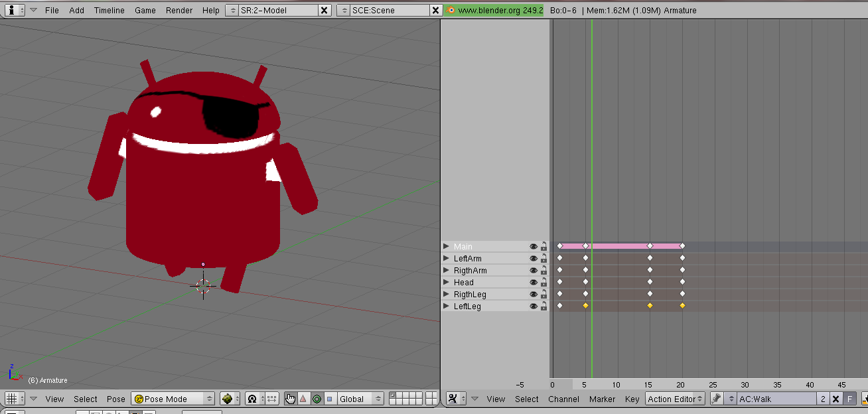Select the first layer button in 3D view header
This screenshot has height=414, width=868.
pyautogui.click(x=392, y=396)
